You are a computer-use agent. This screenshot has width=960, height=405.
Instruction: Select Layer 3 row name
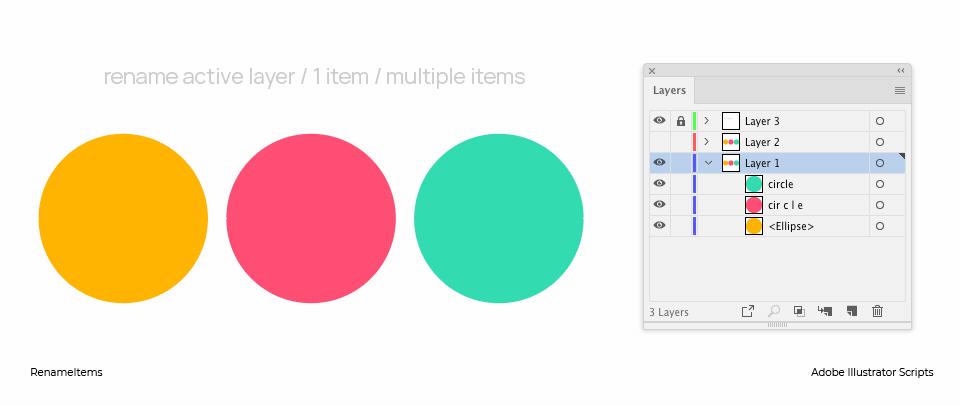point(762,121)
